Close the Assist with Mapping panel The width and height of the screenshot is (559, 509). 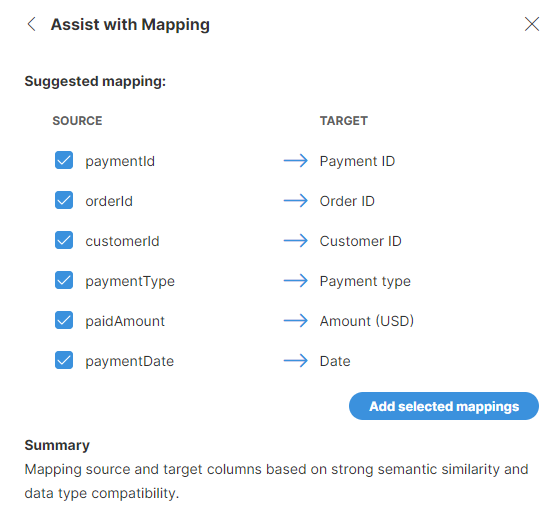(x=532, y=24)
